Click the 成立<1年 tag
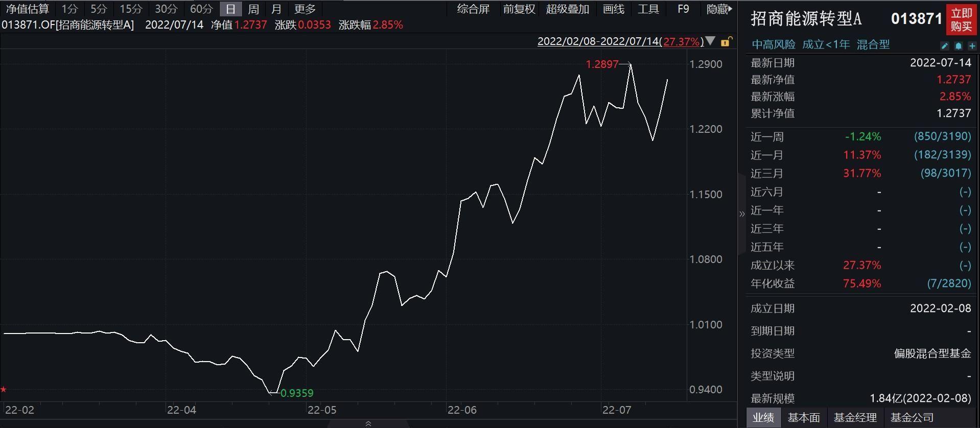 coord(826,45)
